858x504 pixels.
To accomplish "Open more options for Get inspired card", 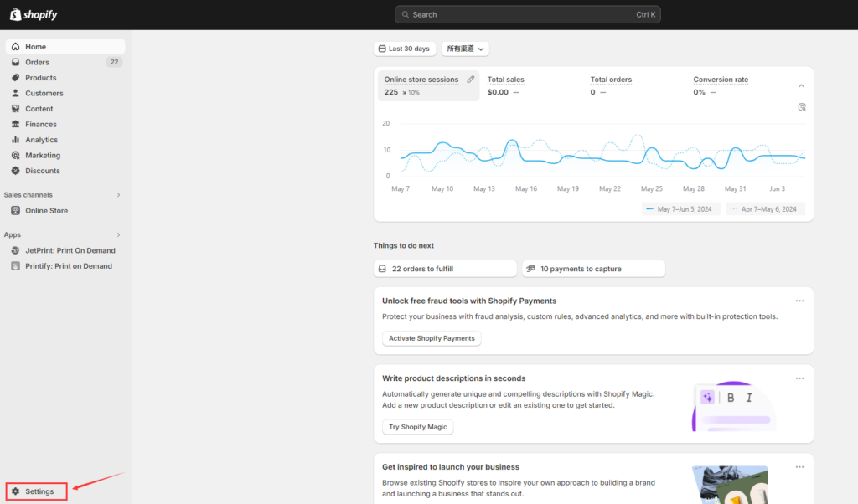I will (799, 467).
